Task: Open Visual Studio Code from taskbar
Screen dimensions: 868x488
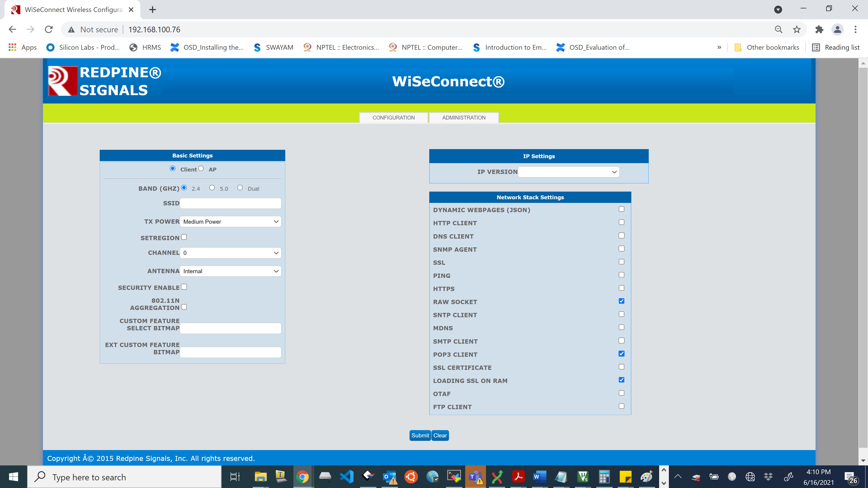Action: point(347,476)
